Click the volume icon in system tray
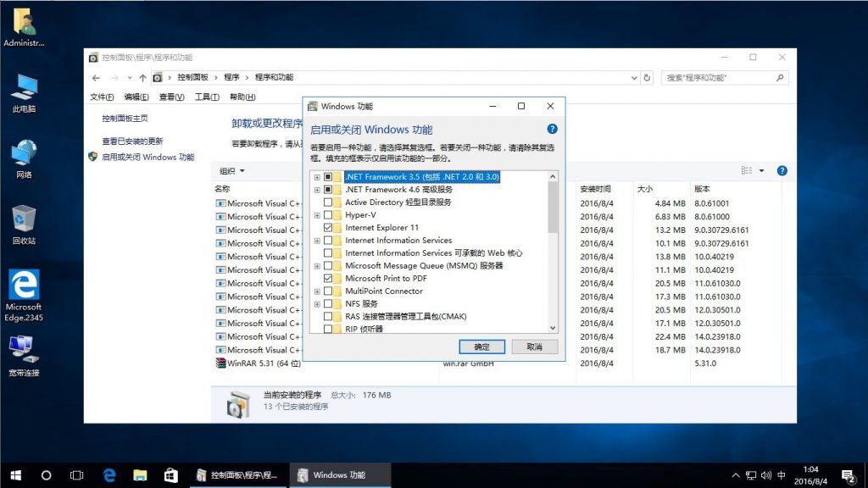This screenshot has width=868, height=488. pos(766,475)
